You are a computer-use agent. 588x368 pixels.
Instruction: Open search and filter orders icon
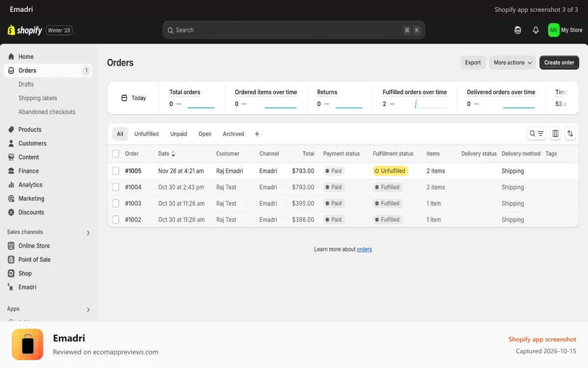537,133
